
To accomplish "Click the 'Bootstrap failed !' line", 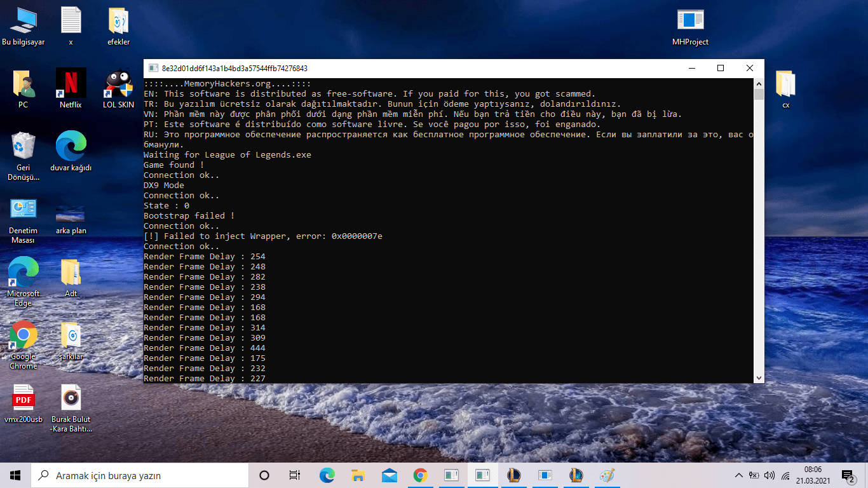I will (x=189, y=216).
